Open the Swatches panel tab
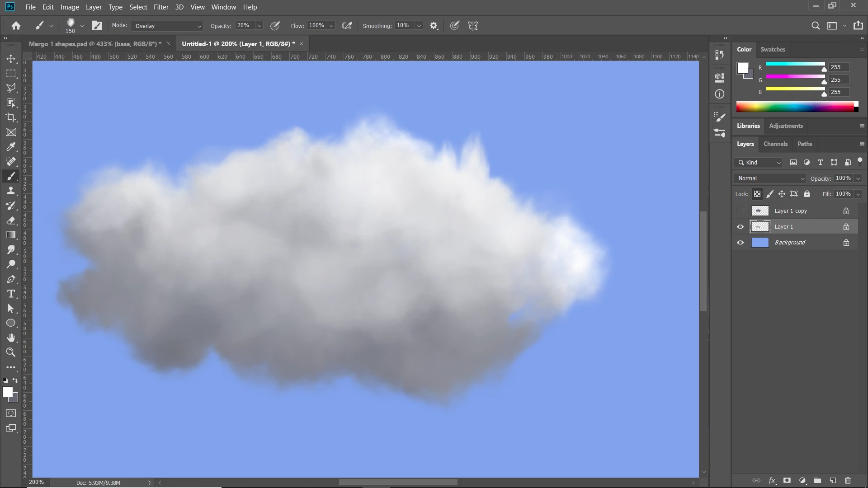Image resolution: width=868 pixels, height=488 pixels. tap(773, 49)
